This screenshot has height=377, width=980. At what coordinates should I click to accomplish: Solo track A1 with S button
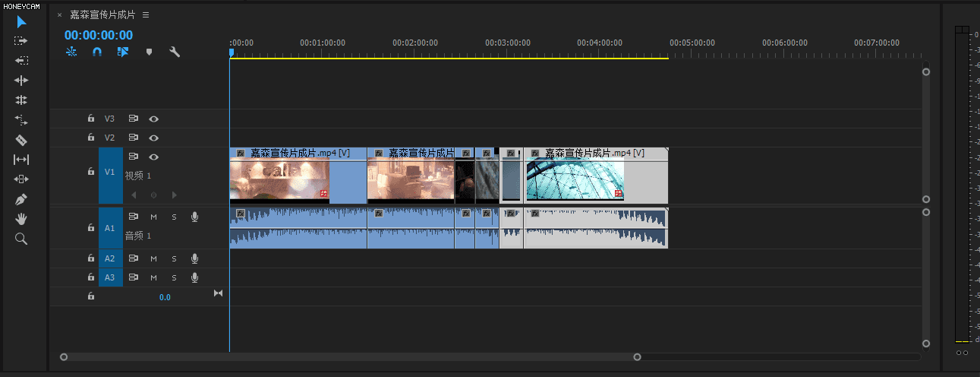[x=174, y=217]
